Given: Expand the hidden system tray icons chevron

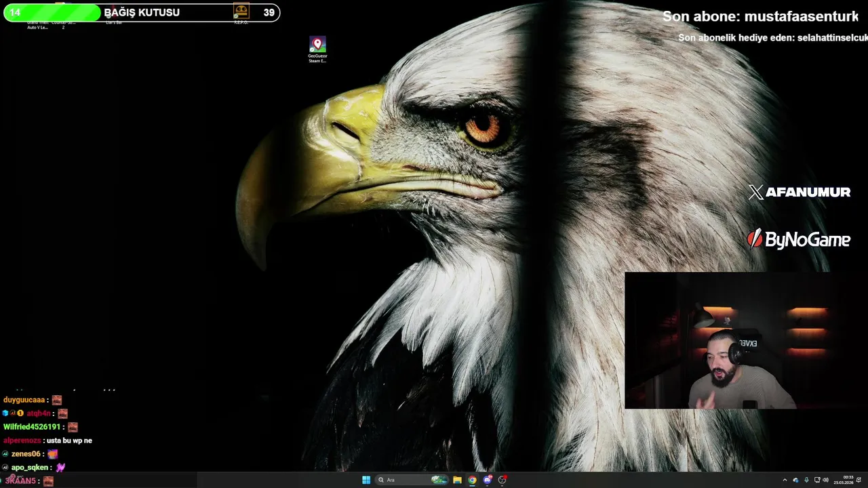Looking at the screenshot, I should click(x=785, y=480).
